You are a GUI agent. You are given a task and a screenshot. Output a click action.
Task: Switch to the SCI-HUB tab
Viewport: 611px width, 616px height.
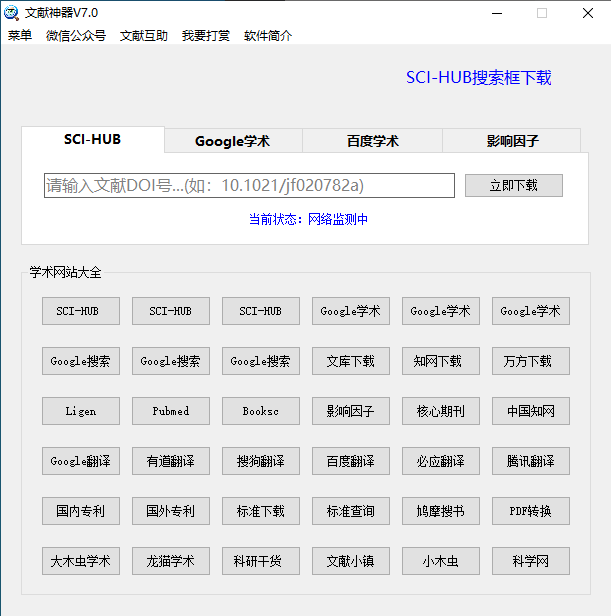pos(93,139)
